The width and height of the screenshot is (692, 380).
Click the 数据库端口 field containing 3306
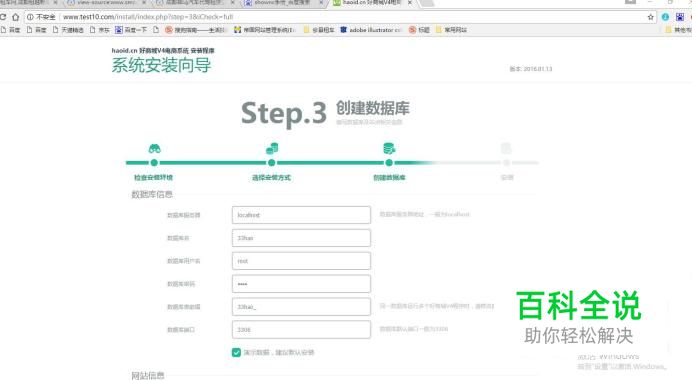coord(301,330)
